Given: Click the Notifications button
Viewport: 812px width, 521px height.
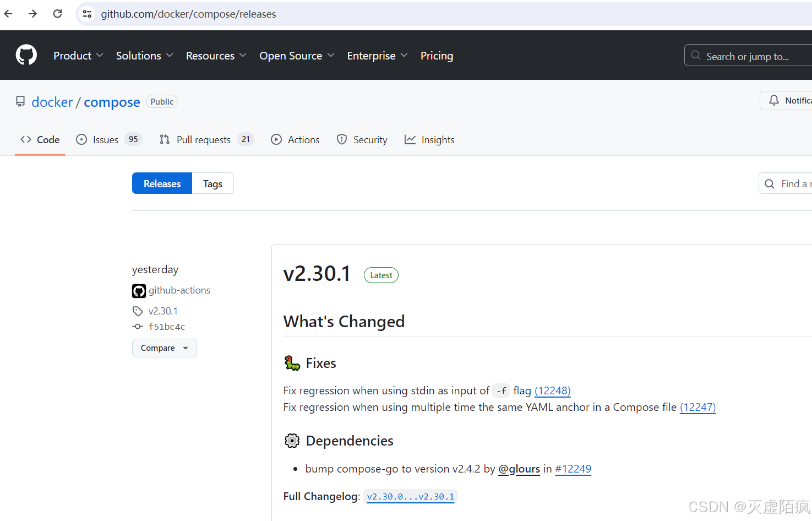Looking at the screenshot, I should tap(786, 100).
